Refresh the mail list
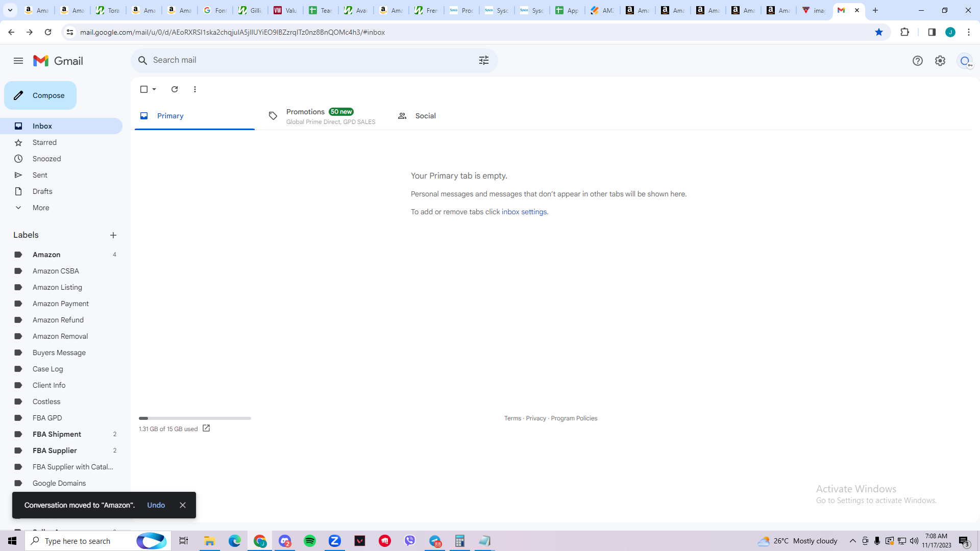 175,89
